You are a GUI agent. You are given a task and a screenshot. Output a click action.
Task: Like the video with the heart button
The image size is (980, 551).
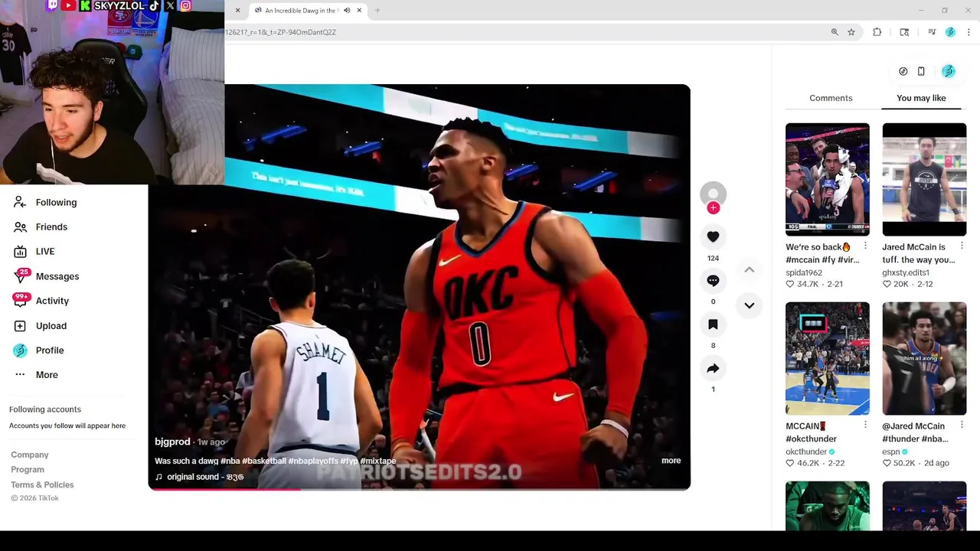713,237
